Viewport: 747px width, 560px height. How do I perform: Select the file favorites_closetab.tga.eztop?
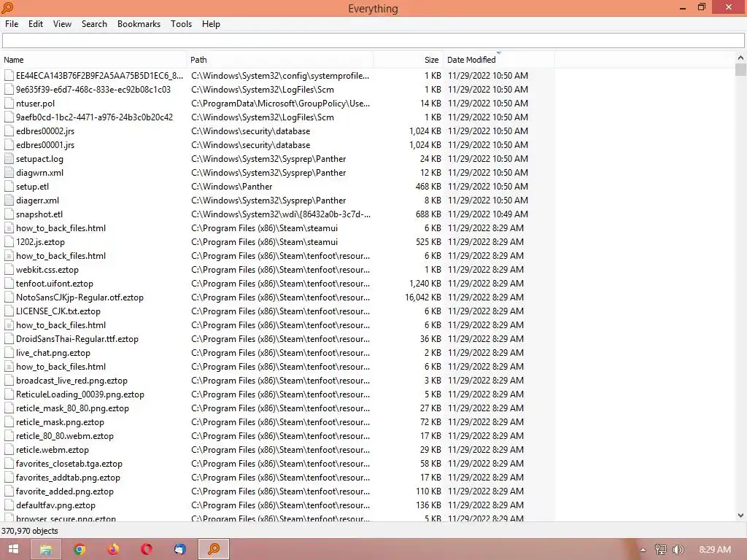tap(69, 463)
